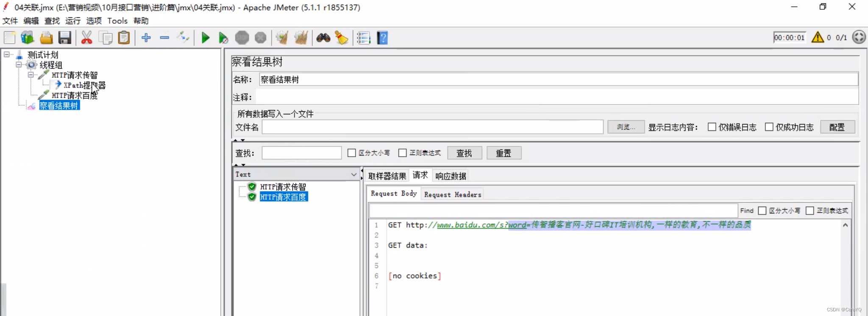The height and width of the screenshot is (316, 868).
Task: Open the 编辑 menu
Action: point(31,21)
